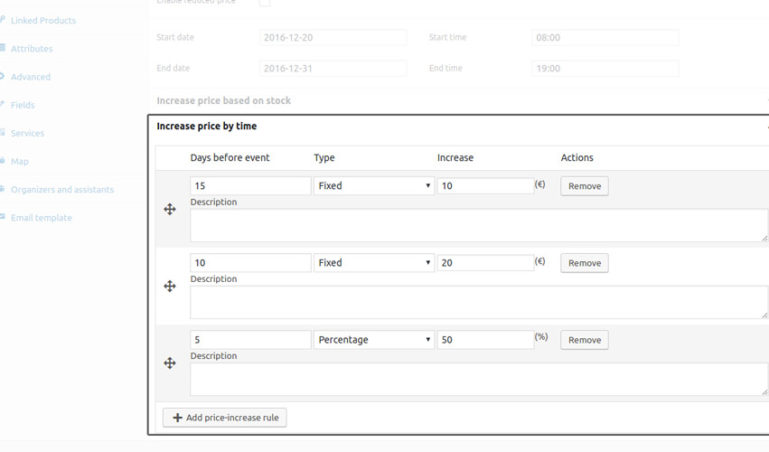Click the Map sidebar icon
Viewport: 769px width, 452px height.
pos(3,161)
